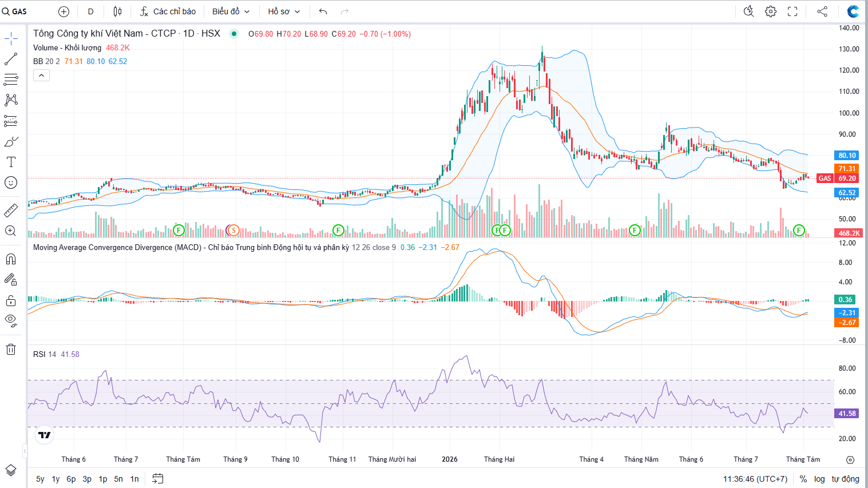Open the Fibonacci retracement tools
Screen dimensions: 868x488
point(11,80)
